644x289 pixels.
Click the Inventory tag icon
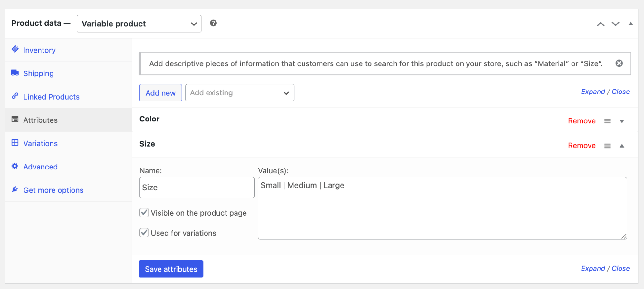[15, 49]
